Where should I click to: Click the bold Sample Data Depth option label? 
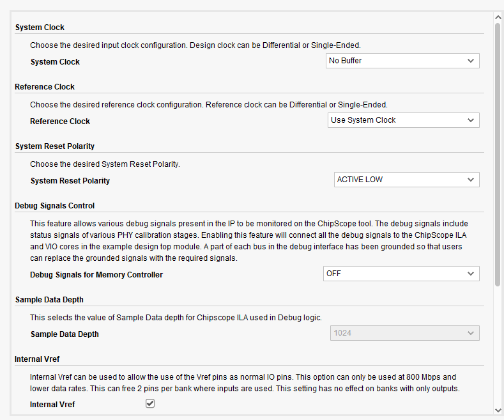click(x=65, y=334)
